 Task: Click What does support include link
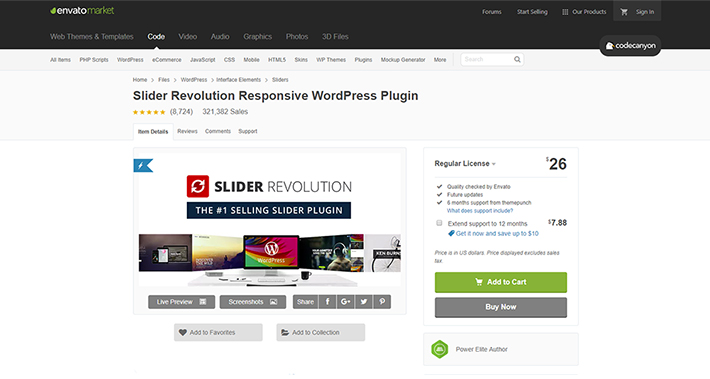pyautogui.click(x=480, y=211)
